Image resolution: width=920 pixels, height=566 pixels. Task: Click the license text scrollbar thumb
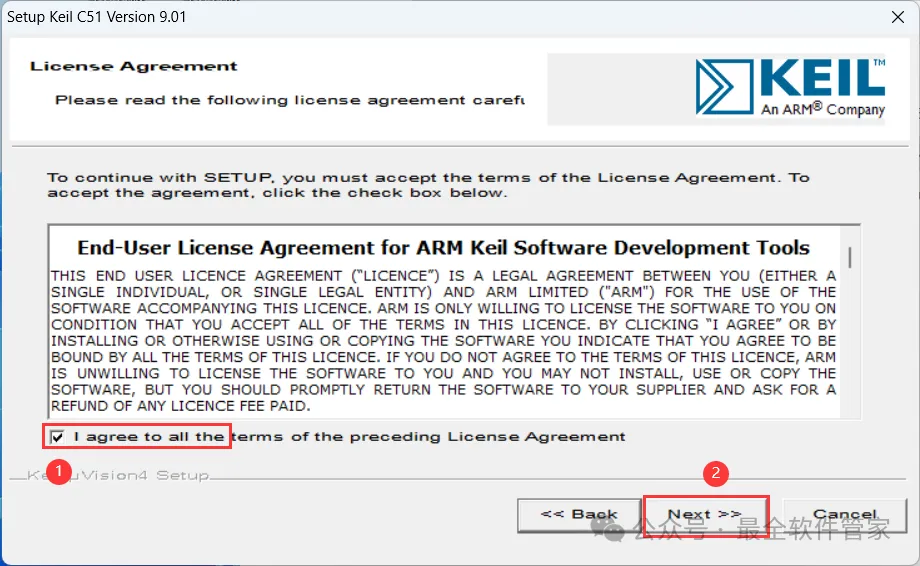click(x=850, y=257)
